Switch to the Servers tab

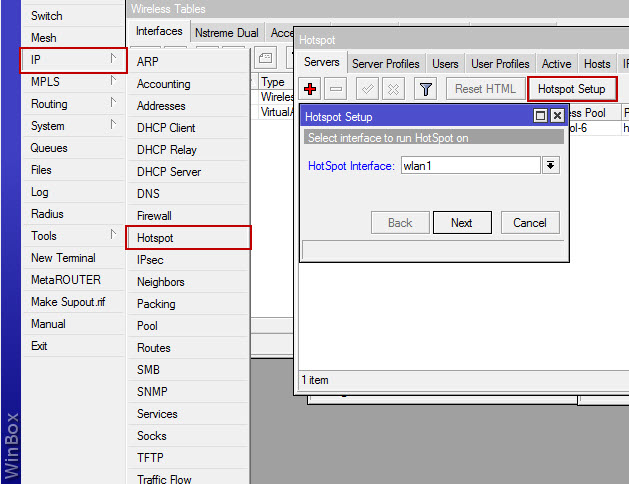[x=322, y=62]
